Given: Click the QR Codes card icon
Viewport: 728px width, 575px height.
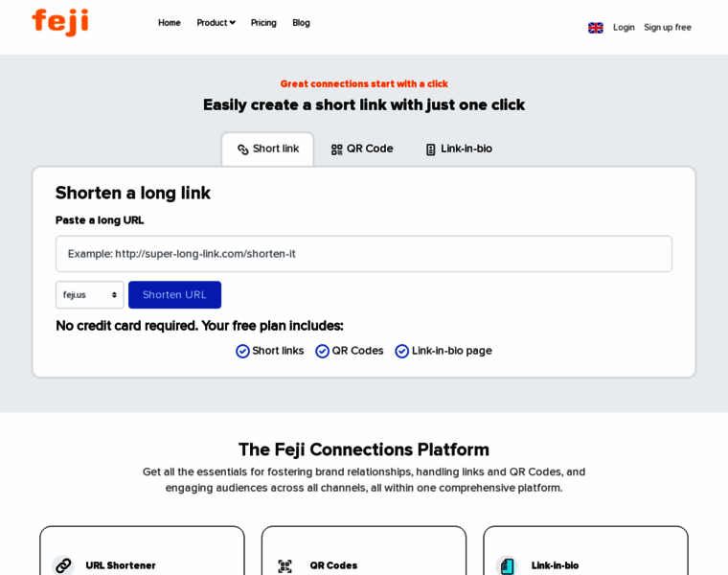Looking at the screenshot, I should (x=285, y=565).
